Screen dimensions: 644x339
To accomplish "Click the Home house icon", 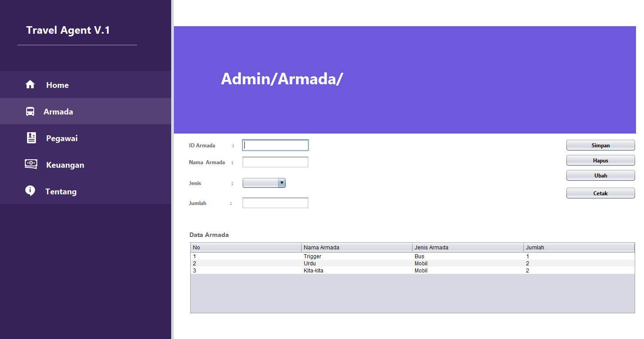I will 30,84.
